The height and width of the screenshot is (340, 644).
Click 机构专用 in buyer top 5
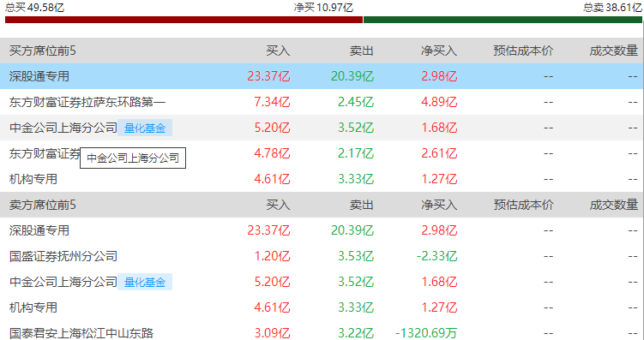pos(33,179)
